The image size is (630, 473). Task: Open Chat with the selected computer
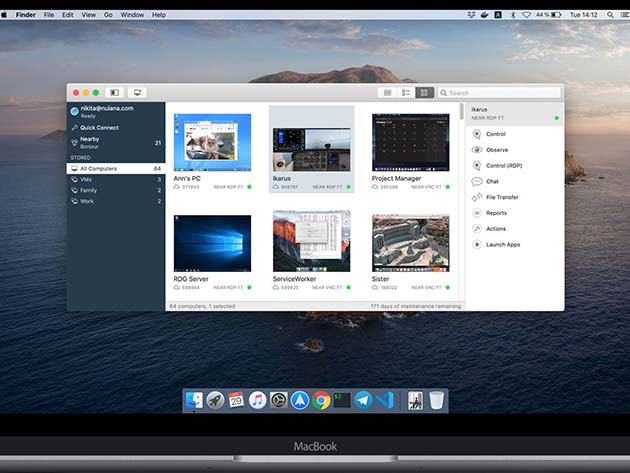point(492,181)
